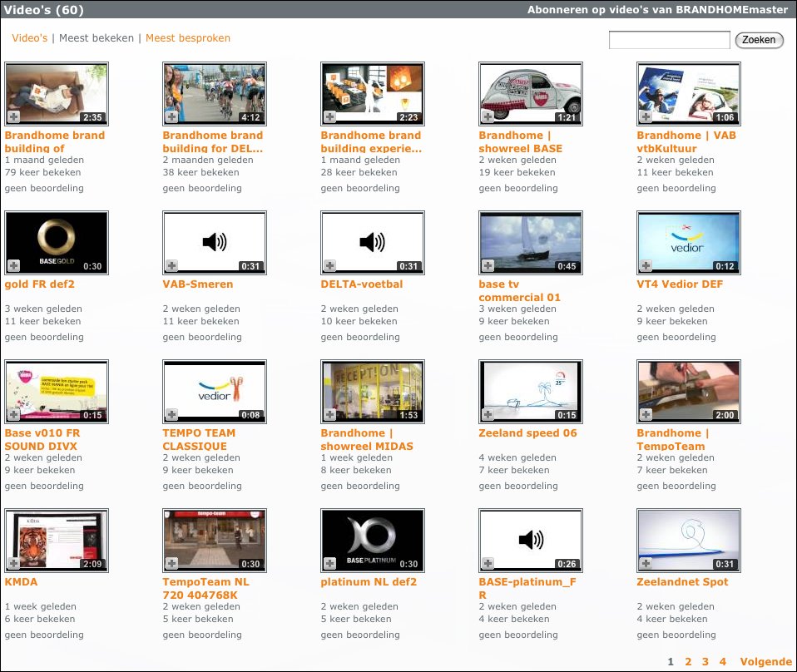Add Brandhome TempoTeam video to queue
Screen dimensions: 797x672
coord(646,415)
